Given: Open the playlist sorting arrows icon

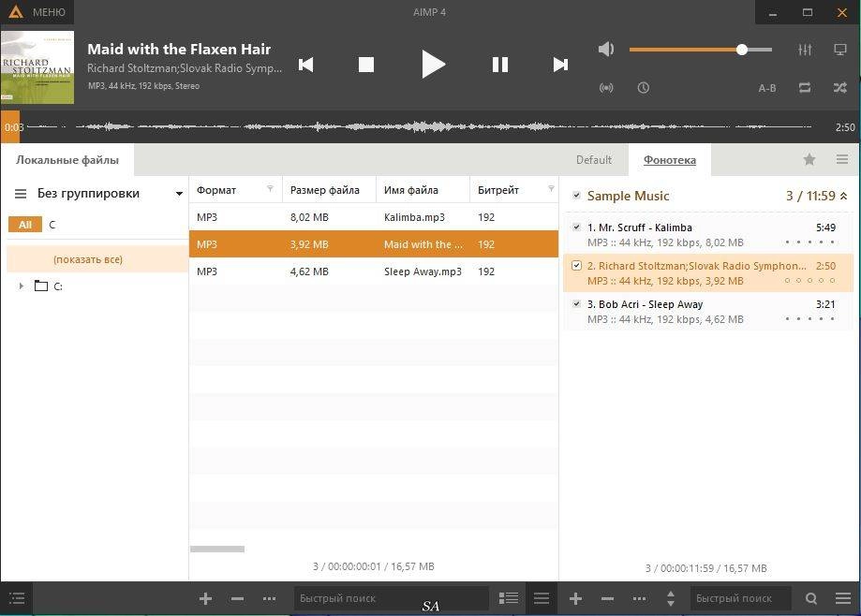Looking at the screenshot, I should (x=671, y=598).
